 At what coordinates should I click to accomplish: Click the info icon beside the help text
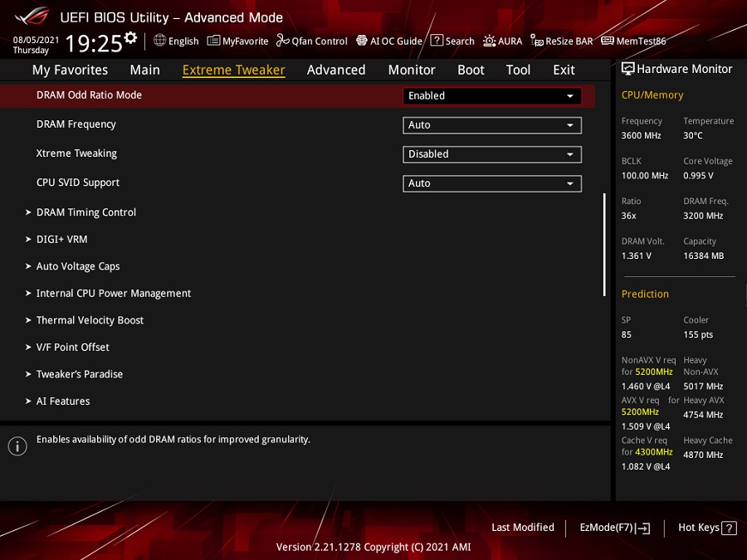click(x=17, y=446)
